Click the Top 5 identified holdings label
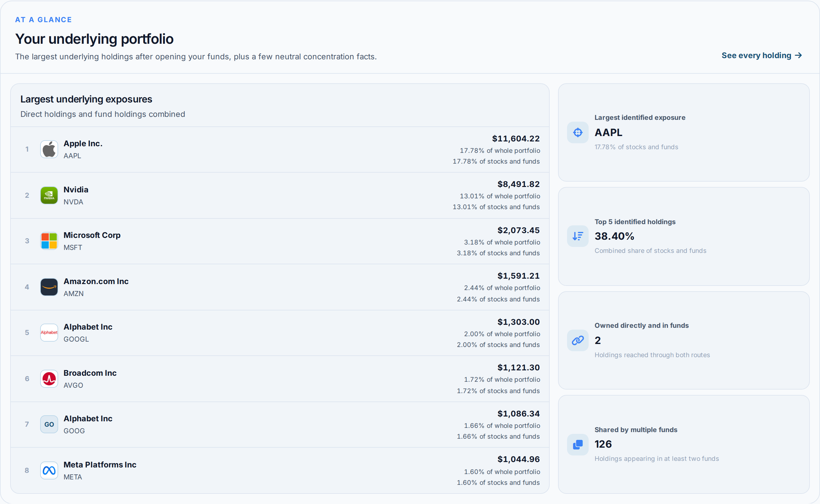Viewport: 820px width, 504px height. click(x=635, y=222)
